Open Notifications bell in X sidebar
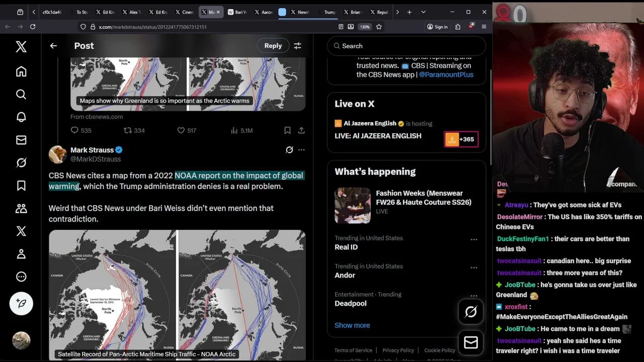 21,117
